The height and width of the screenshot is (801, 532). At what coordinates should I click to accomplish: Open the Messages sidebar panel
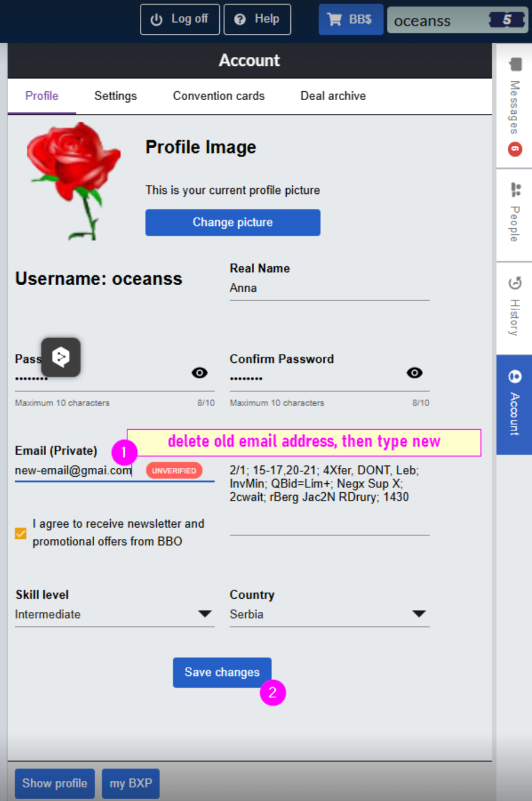[514, 107]
